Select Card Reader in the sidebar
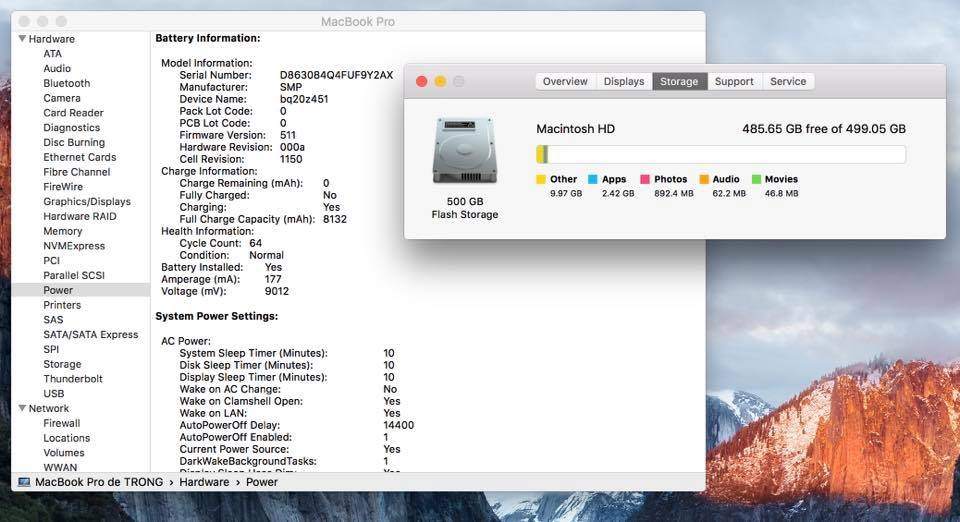Viewport: 960px width, 522px height. click(x=73, y=113)
